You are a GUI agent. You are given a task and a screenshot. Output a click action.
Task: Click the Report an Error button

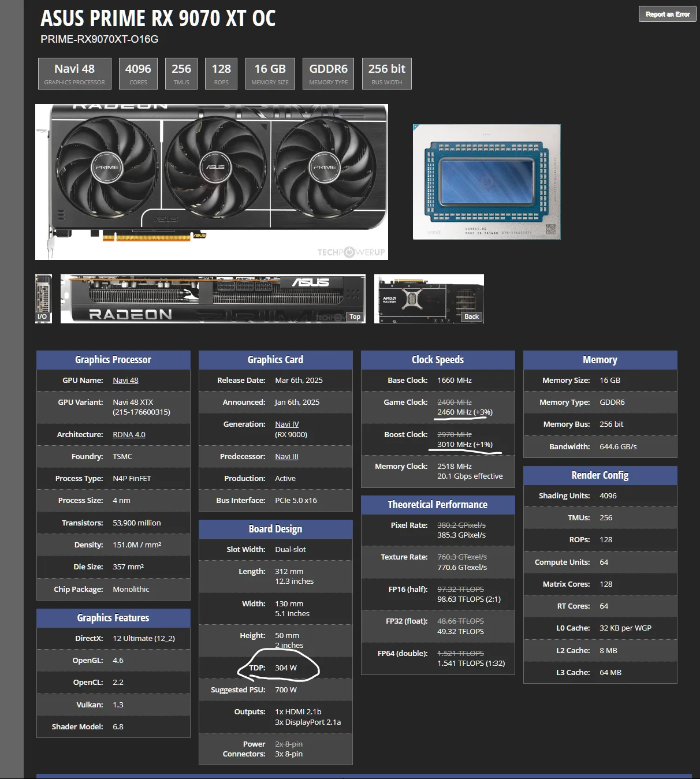click(667, 14)
